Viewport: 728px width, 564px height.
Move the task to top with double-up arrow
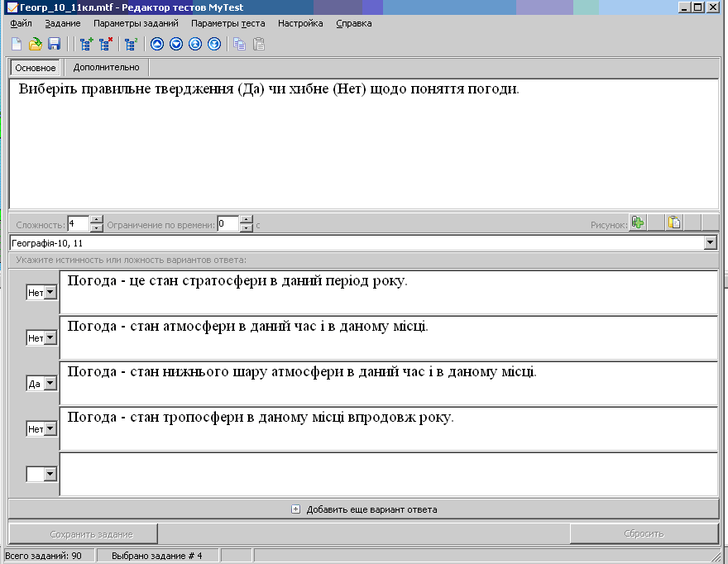click(x=195, y=44)
